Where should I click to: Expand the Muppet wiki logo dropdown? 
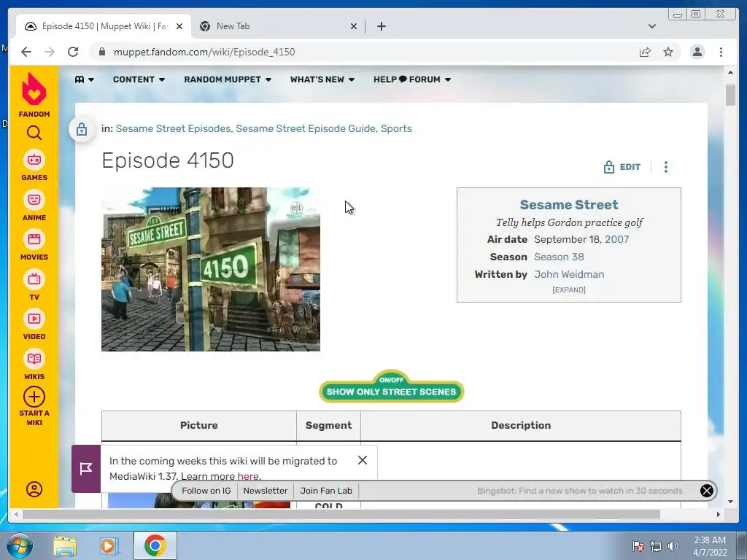[x=85, y=79]
